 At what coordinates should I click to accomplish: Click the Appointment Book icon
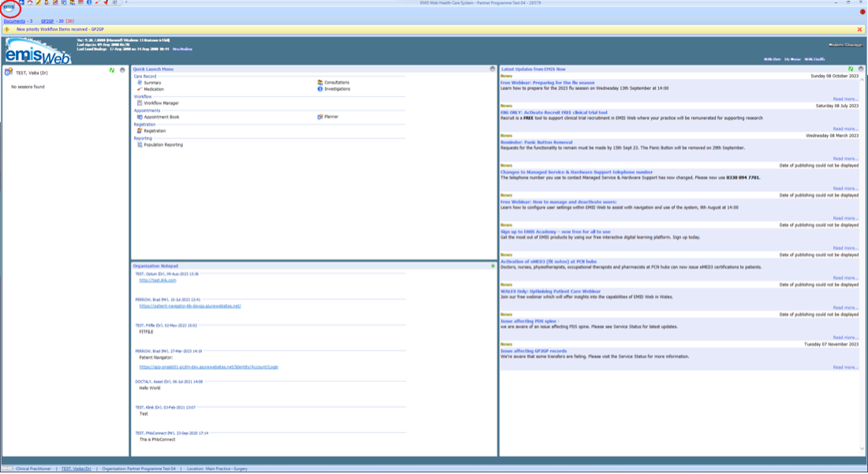click(x=140, y=117)
